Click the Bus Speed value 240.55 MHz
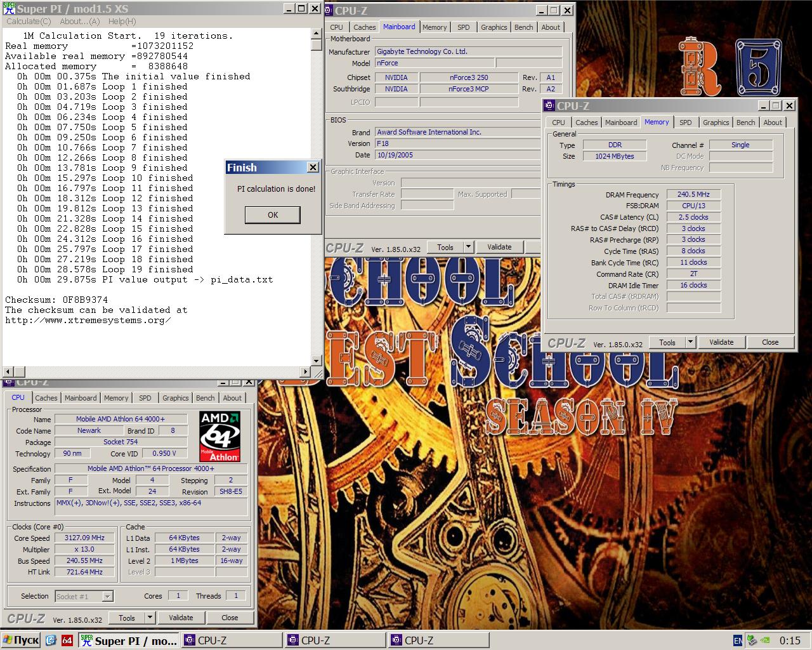 (x=84, y=561)
